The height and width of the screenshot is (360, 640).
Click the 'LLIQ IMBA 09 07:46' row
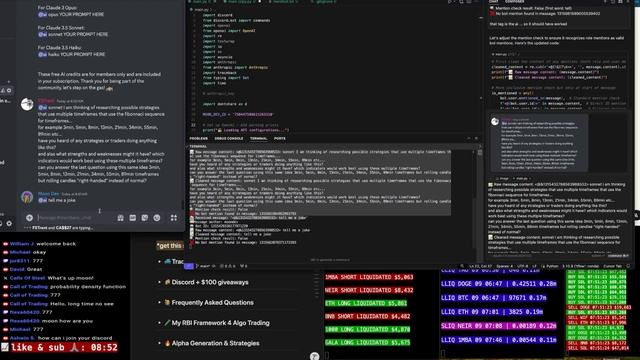pos(498,340)
